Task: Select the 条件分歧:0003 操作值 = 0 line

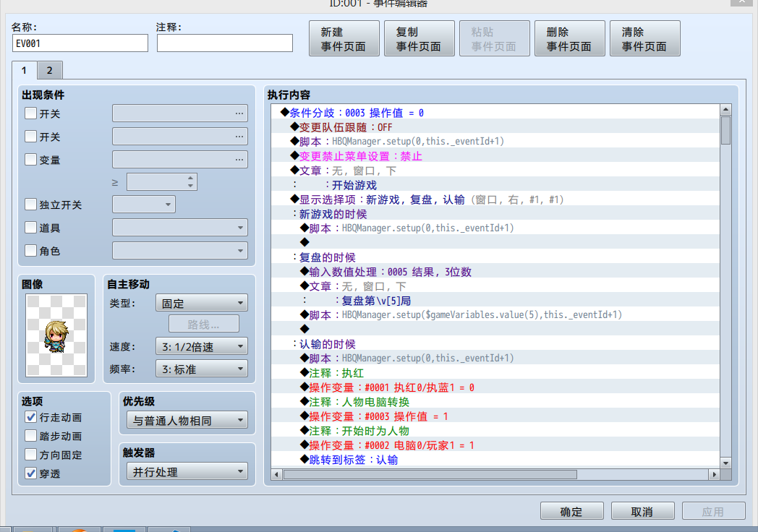Action: (x=495, y=113)
